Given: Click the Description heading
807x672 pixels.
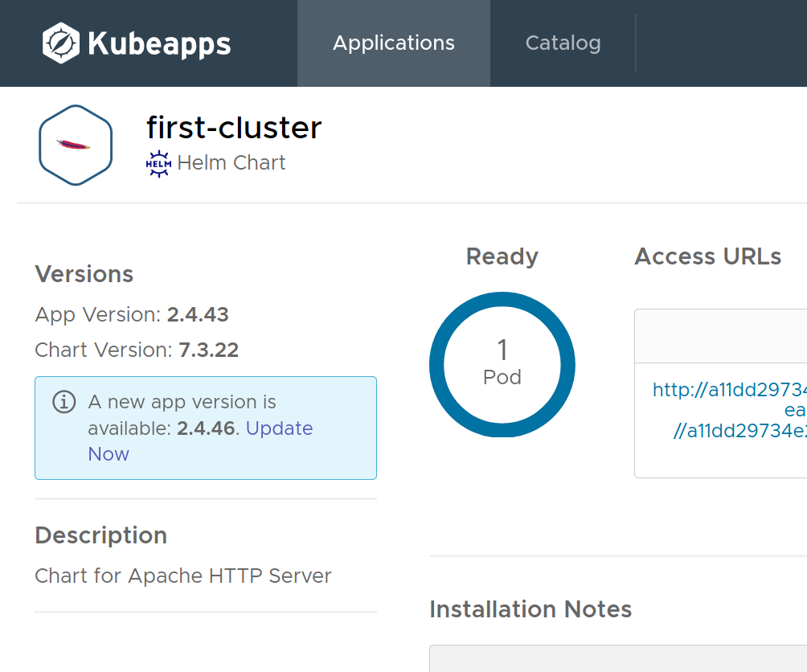Looking at the screenshot, I should click(x=101, y=535).
